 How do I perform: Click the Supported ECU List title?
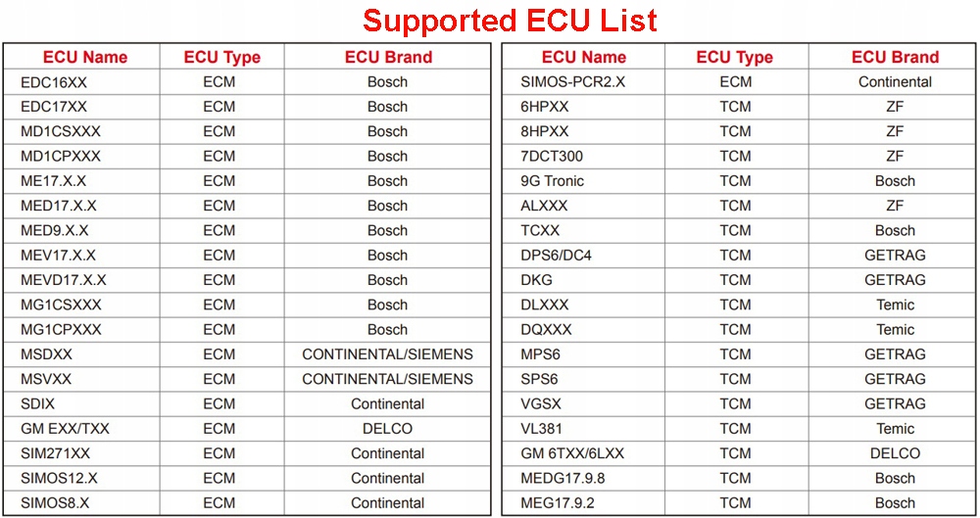pyautogui.click(x=510, y=20)
